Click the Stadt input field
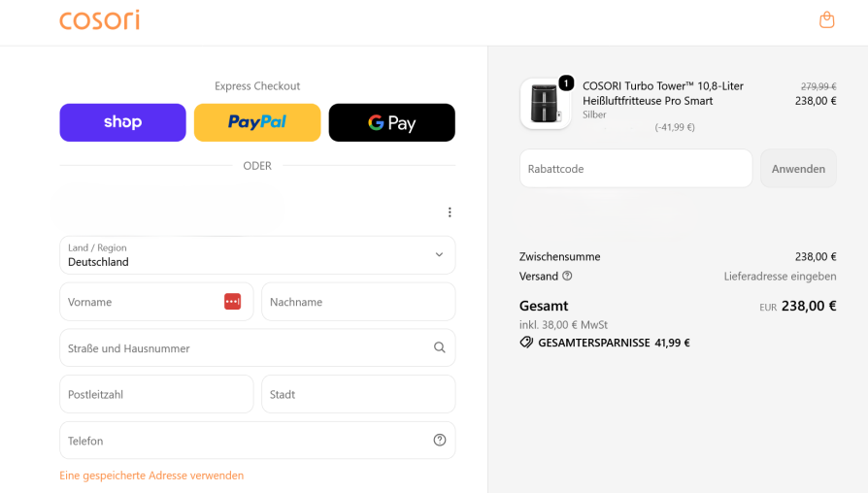 coord(358,394)
